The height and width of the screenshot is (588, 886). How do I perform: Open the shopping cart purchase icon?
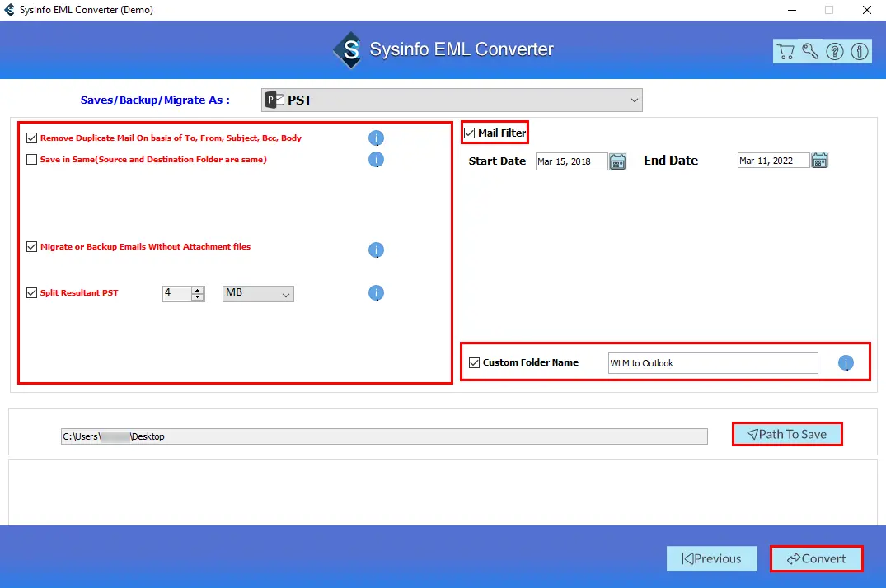click(785, 51)
